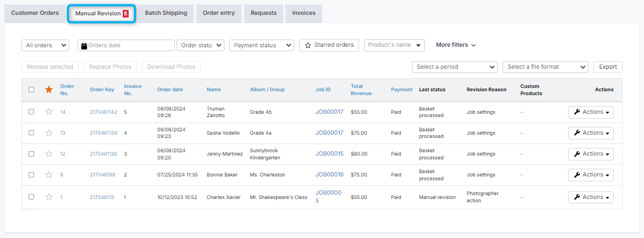The width and height of the screenshot is (644, 238).
Task: Open order key 217346113
Action: (102, 197)
